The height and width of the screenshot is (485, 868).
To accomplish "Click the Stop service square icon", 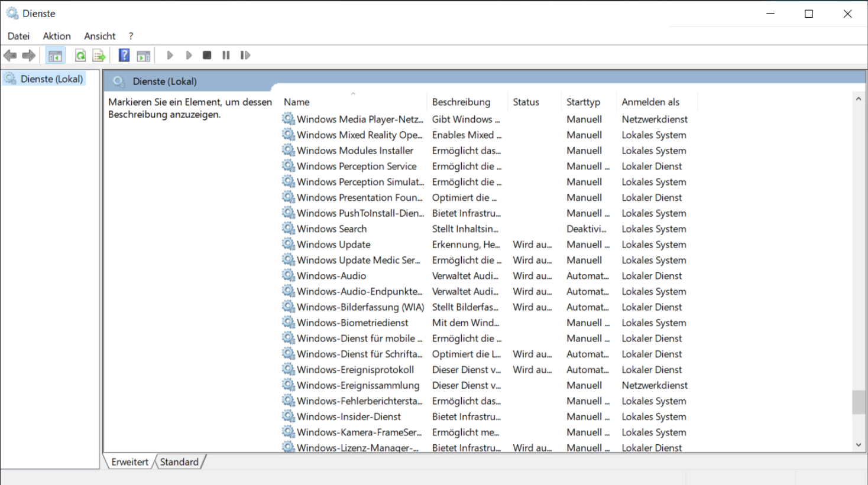I will [x=207, y=56].
